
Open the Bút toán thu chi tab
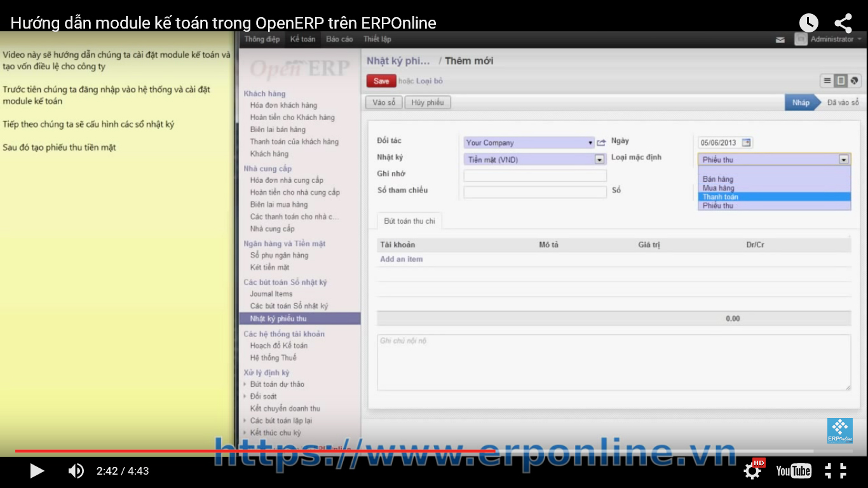pyautogui.click(x=409, y=220)
